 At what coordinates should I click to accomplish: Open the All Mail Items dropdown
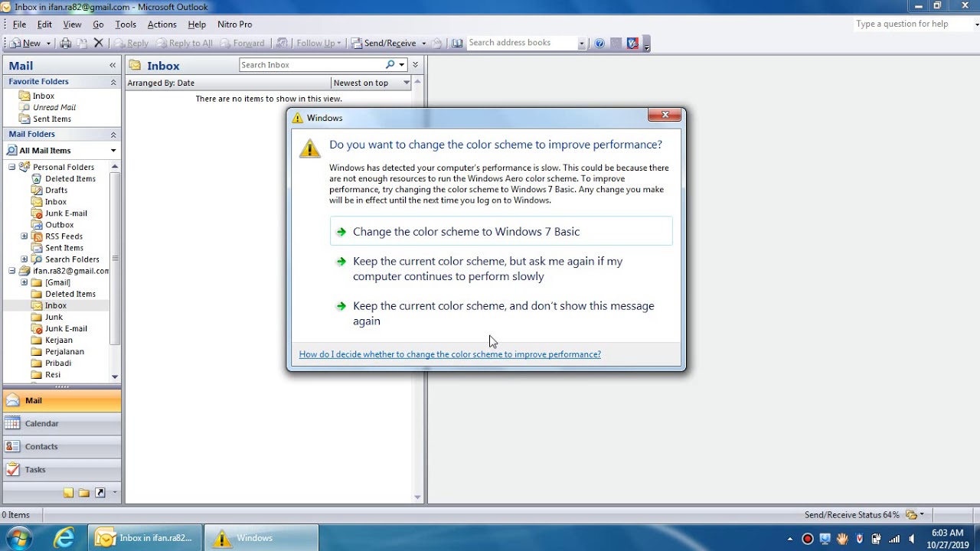point(113,151)
